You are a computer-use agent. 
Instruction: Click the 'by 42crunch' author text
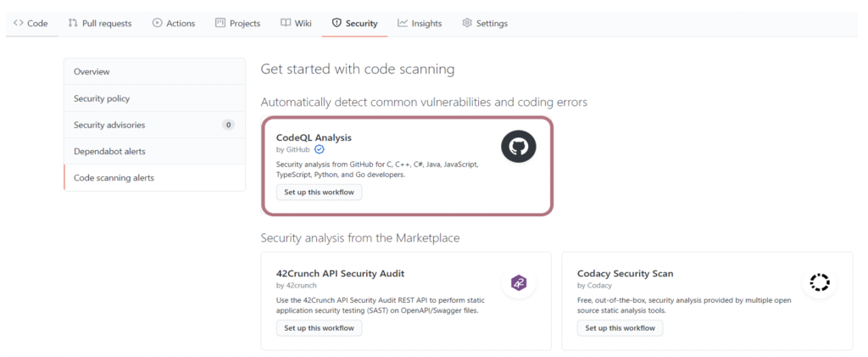pyautogui.click(x=297, y=286)
